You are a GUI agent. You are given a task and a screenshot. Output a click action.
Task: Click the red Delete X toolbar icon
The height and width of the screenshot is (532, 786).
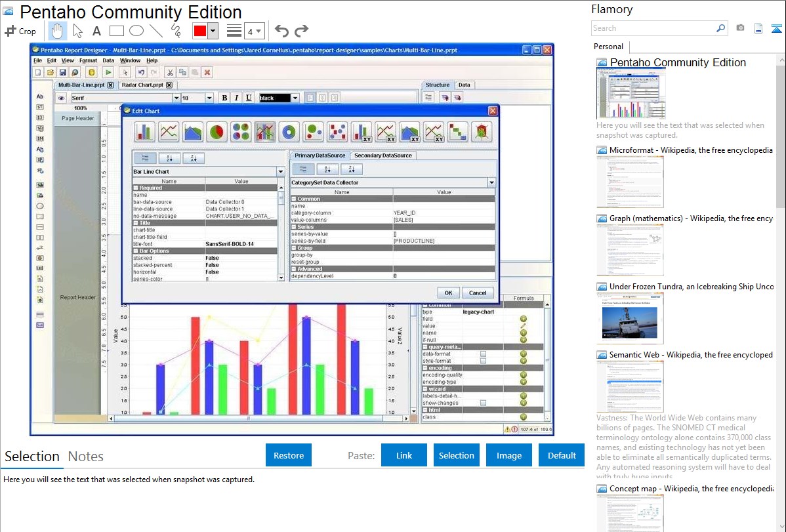click(207, 72)
